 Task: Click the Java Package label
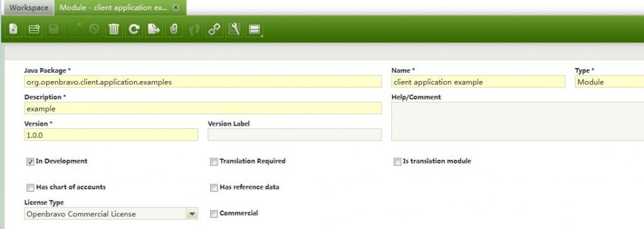point(47,70)
